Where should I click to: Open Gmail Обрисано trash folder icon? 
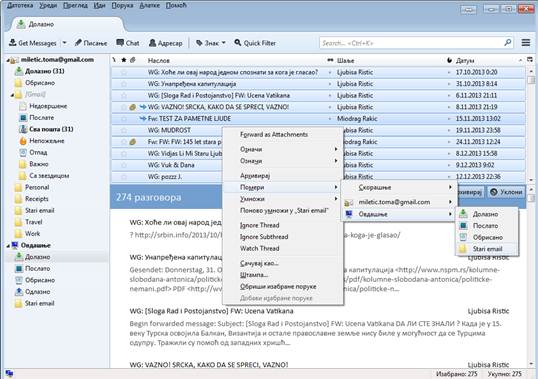coord(19,83)
